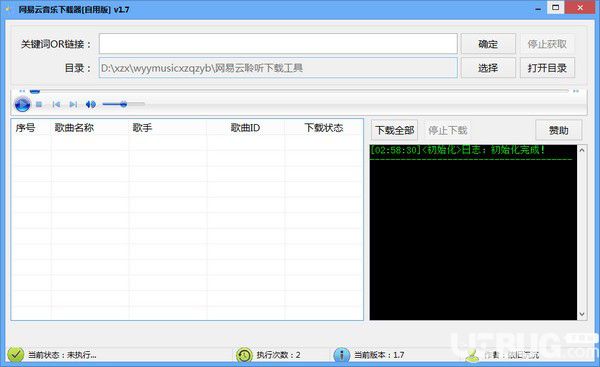The height and width of the screenshot is (367, 600).
Task: Maximize the downloader window
Action: (x=556, y=8)
